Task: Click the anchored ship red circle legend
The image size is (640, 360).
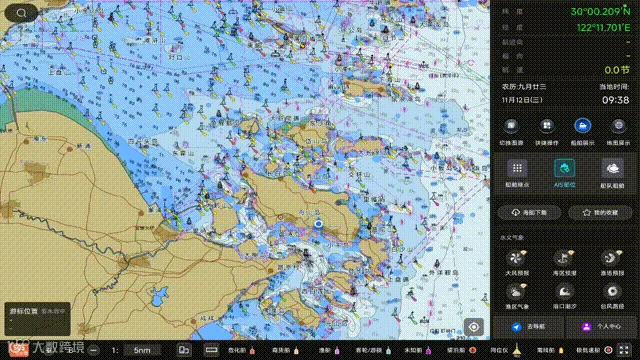Action: coord(461,350)
